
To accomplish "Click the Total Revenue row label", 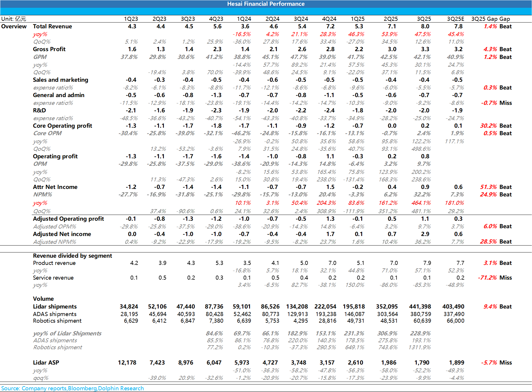I will [52, 26].
